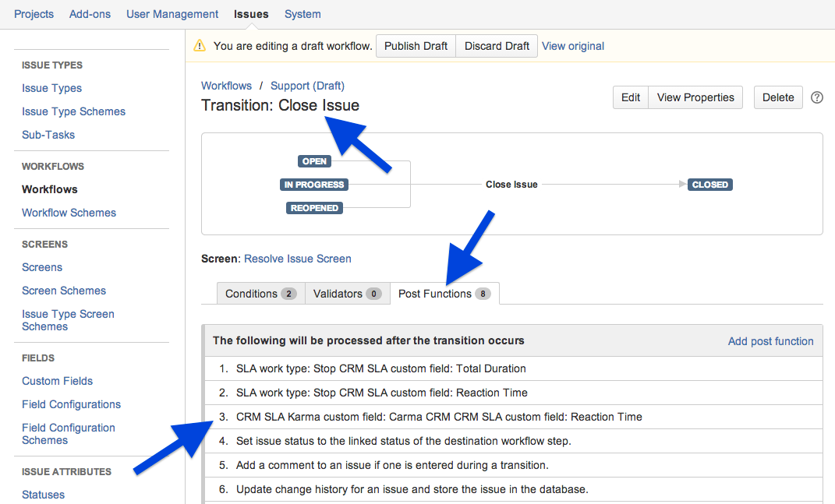Viewport: 835px width, 504px height.
Task: Go to User Management menu
Action: click(x=172, y=14)
